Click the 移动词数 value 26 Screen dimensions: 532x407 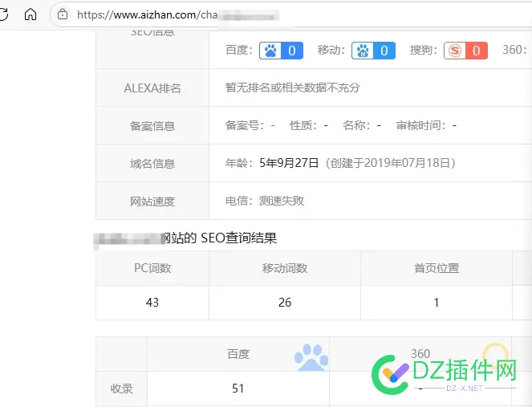coord(285,303)
